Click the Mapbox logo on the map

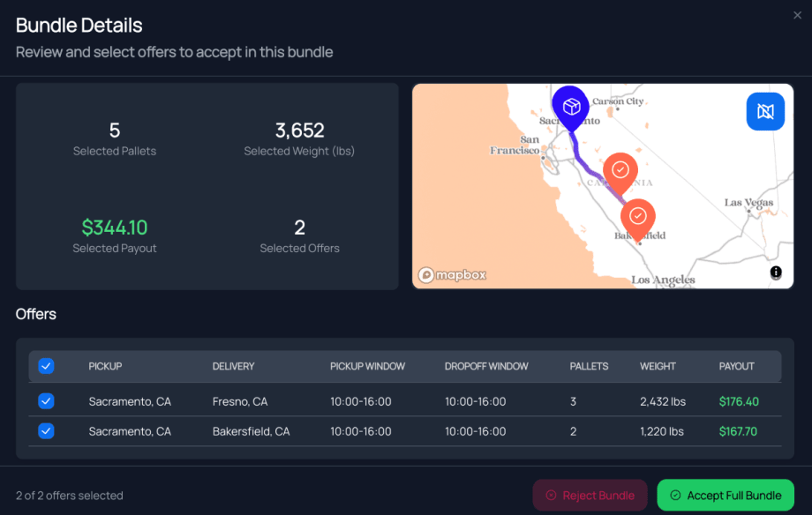(451, 274)
